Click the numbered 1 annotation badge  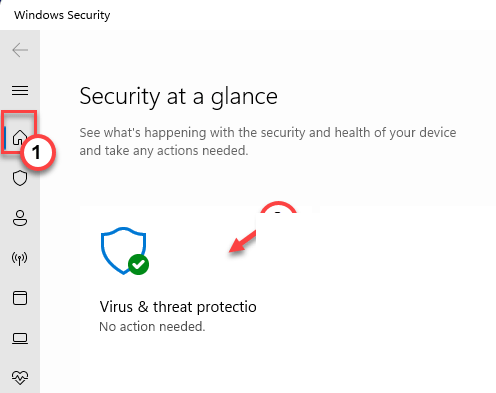tap(38, 153)
